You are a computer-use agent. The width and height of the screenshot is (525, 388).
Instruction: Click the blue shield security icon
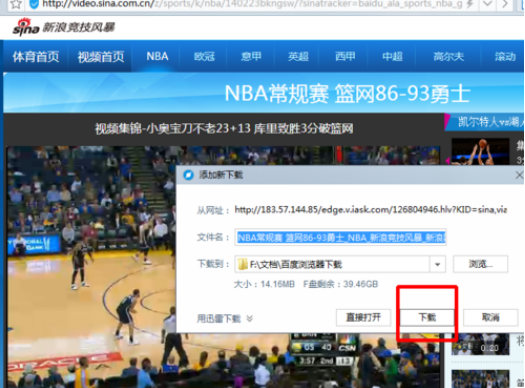[x=34, y=4]
